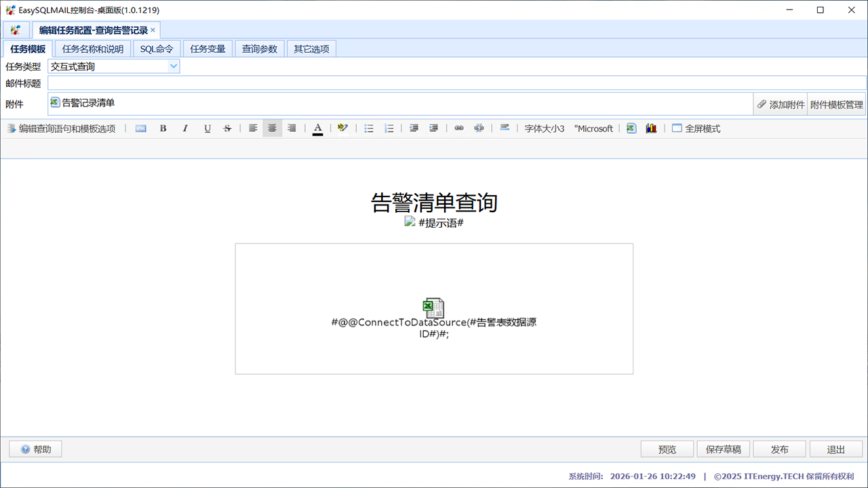Go to the 任务变量 tab
This screenshot has height=488, width=868.
(x=208, y=49)
